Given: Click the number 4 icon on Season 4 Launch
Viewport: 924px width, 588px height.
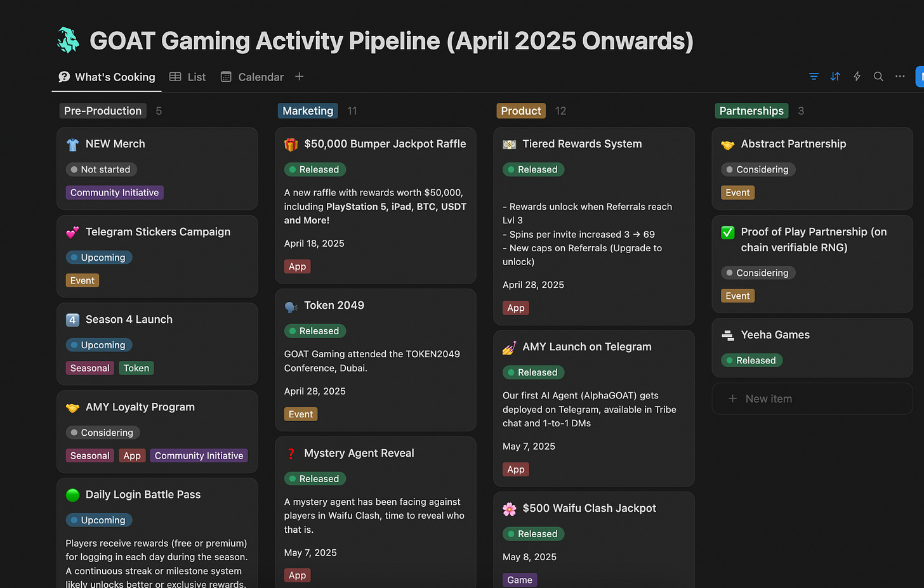Looking at the screenshot, I should click(x=72, y=320).
